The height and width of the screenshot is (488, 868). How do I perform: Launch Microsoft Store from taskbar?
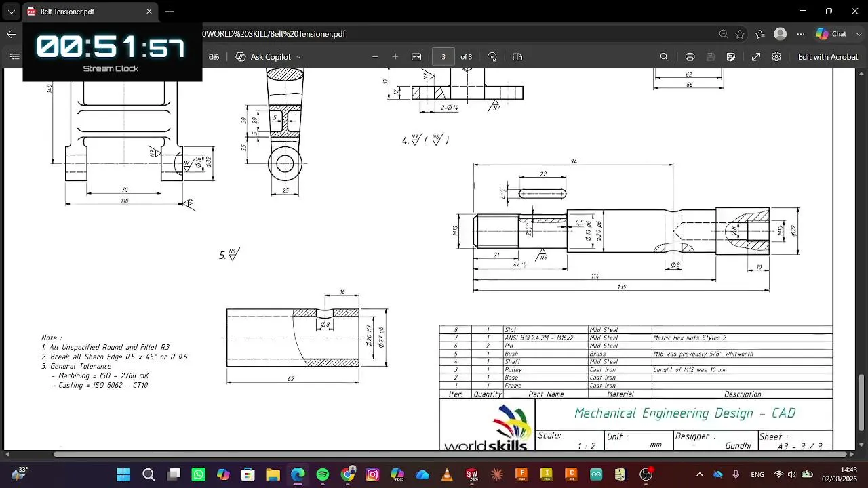point(248,474)
